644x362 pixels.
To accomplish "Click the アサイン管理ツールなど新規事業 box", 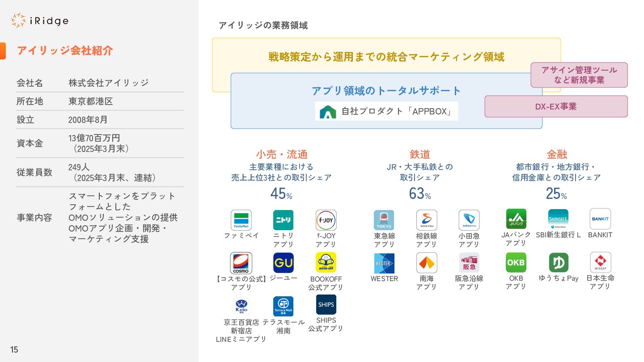I will pyautogui.click(x=579, y=75).
